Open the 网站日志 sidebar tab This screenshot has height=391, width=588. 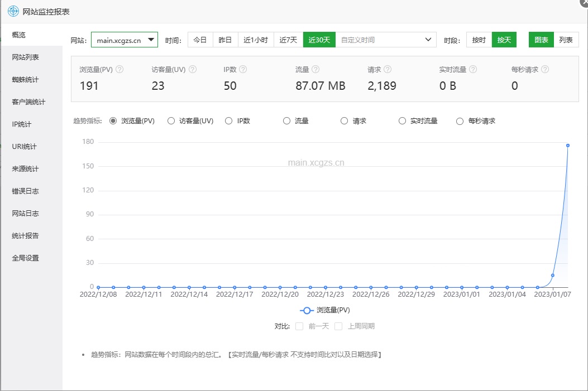[x=31, y=214]
